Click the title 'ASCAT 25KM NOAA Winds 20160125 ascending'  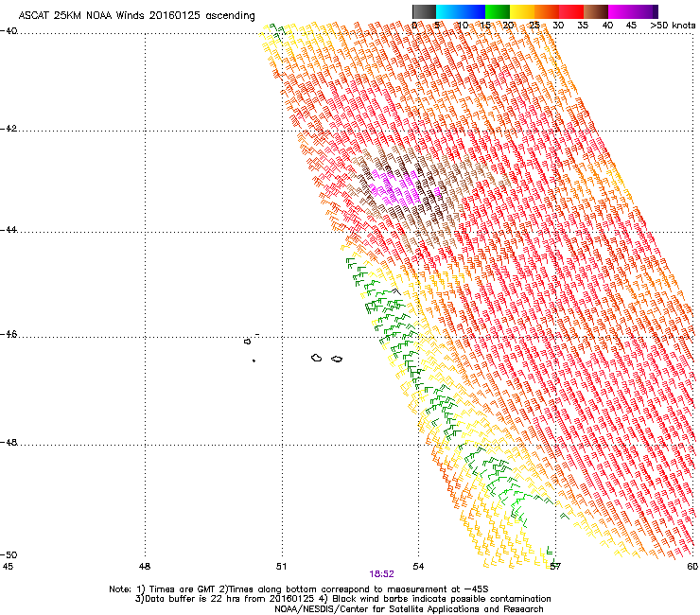click(136, 16)
